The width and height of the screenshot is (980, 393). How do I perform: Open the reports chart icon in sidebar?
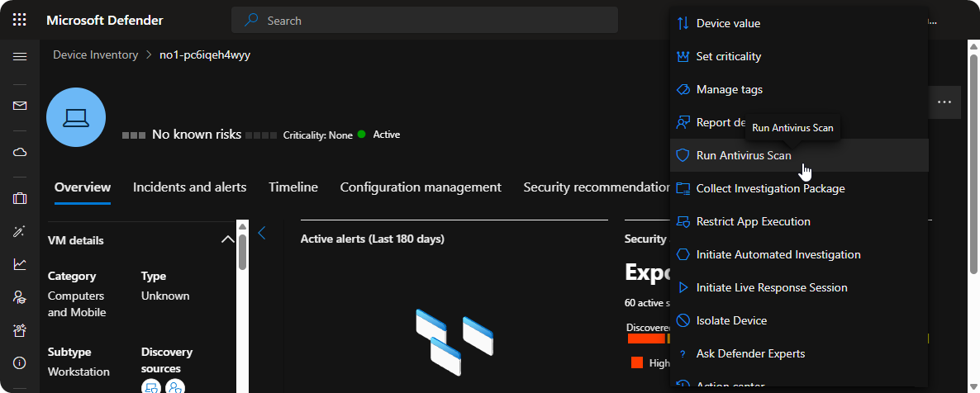[20, 264]
